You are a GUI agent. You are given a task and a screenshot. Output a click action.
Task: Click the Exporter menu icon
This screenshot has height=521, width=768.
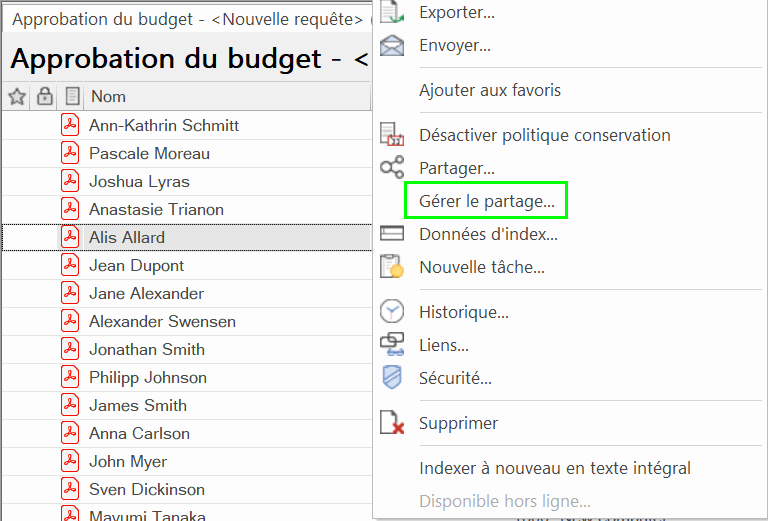coord(392,12)
